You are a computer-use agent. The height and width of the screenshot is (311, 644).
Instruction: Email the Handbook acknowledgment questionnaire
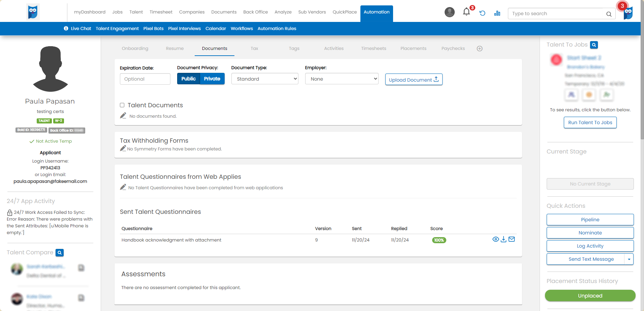point(512,239)
